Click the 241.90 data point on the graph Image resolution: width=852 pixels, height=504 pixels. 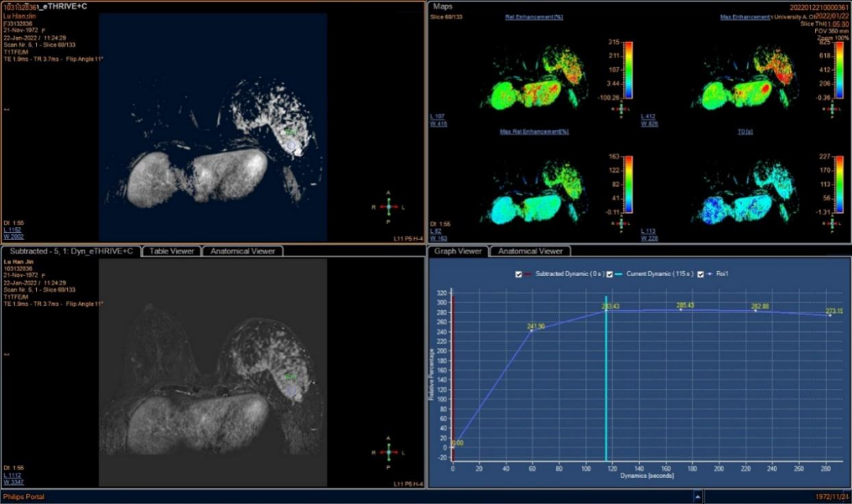[532, 330]
